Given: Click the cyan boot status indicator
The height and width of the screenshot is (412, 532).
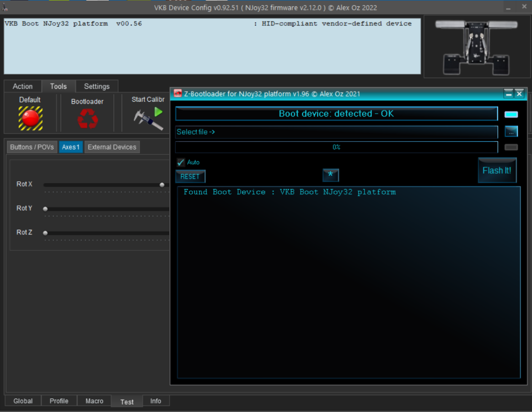Looking at the screenshot, I should [x=511, y=114].
